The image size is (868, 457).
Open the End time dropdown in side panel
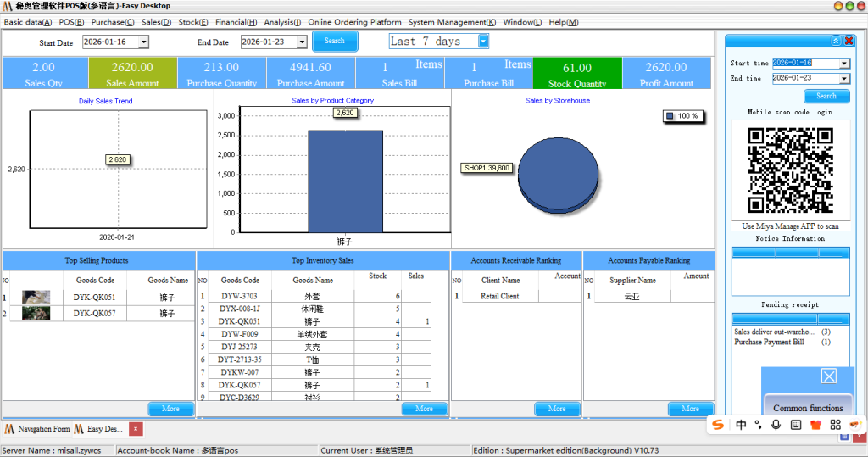(x=843, y=78)
